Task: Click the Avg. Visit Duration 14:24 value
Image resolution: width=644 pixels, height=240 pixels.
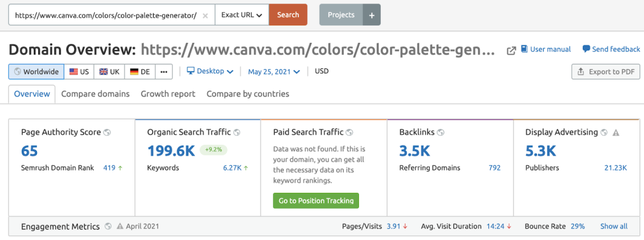Action: (495, 226)
